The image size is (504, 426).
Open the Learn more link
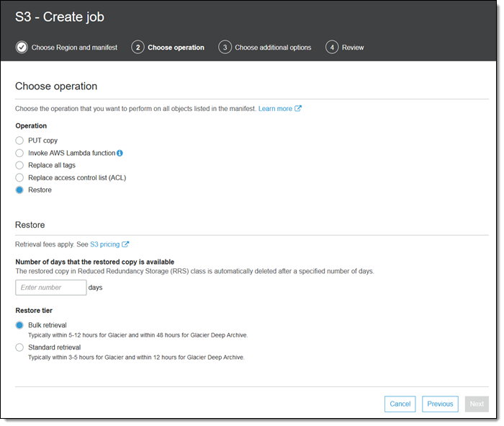click(x=275, y=109)
